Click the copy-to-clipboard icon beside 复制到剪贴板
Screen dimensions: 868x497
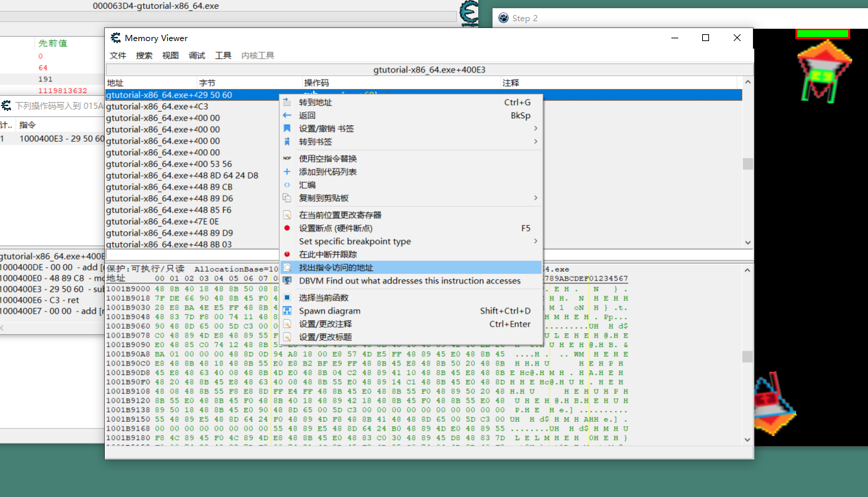(x=287, y=198)
